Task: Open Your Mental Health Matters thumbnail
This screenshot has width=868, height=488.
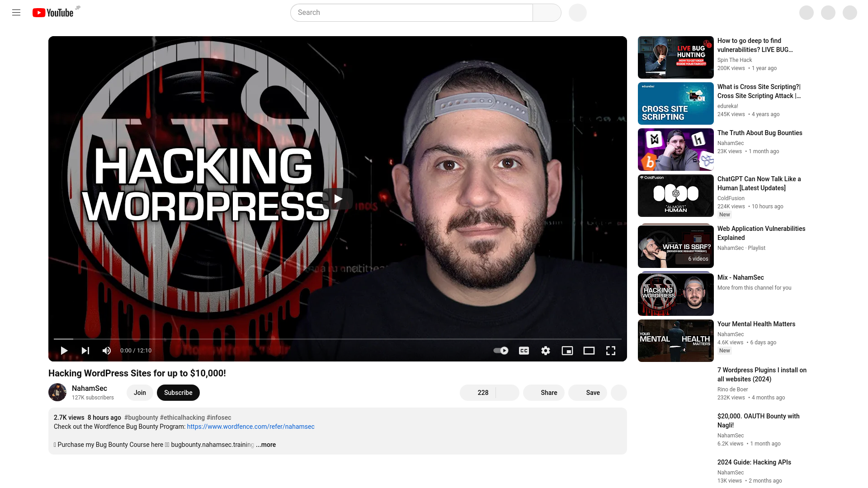Action: tap(676, 341)
